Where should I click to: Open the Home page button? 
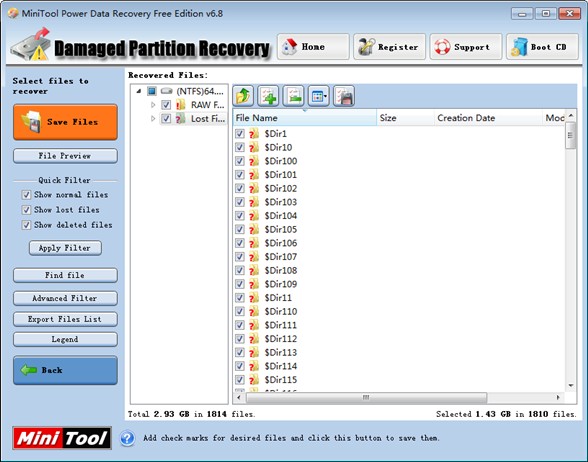313,47
